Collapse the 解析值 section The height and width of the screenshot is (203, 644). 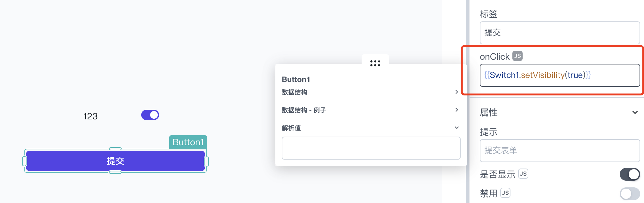click(x=457, y=128)
